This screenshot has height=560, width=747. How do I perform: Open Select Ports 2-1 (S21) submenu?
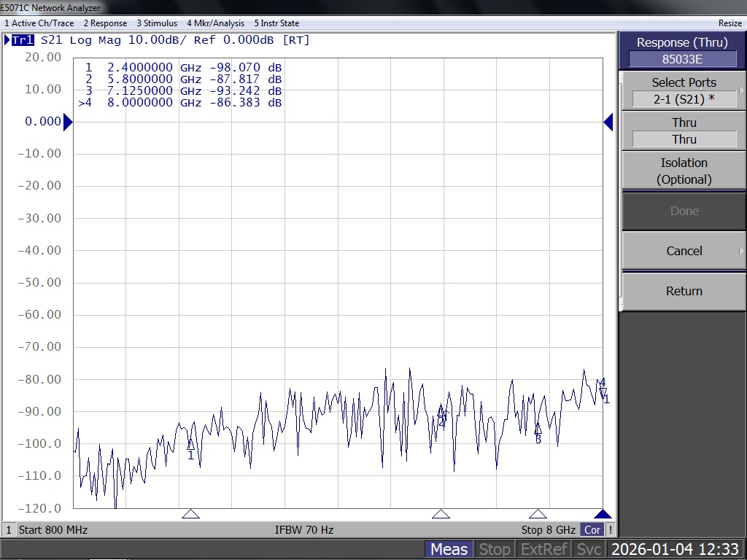tap(684, 90)
